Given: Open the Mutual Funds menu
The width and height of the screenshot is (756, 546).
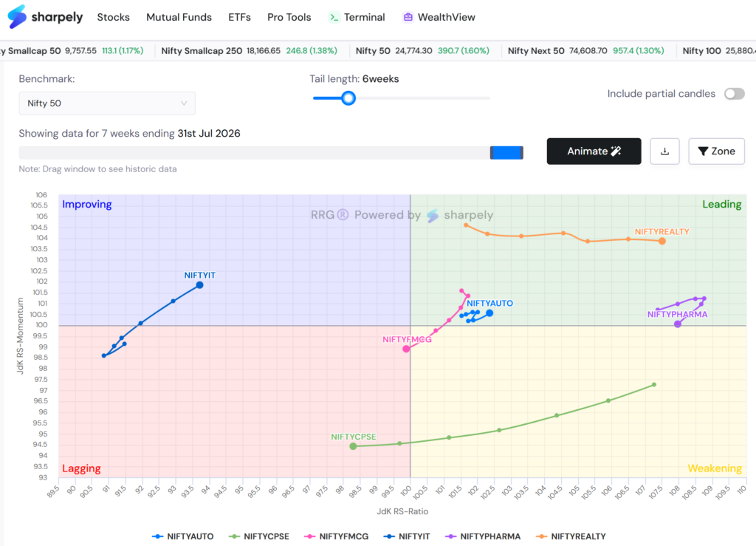Looking at the screenshot, I should pos(179,18).
